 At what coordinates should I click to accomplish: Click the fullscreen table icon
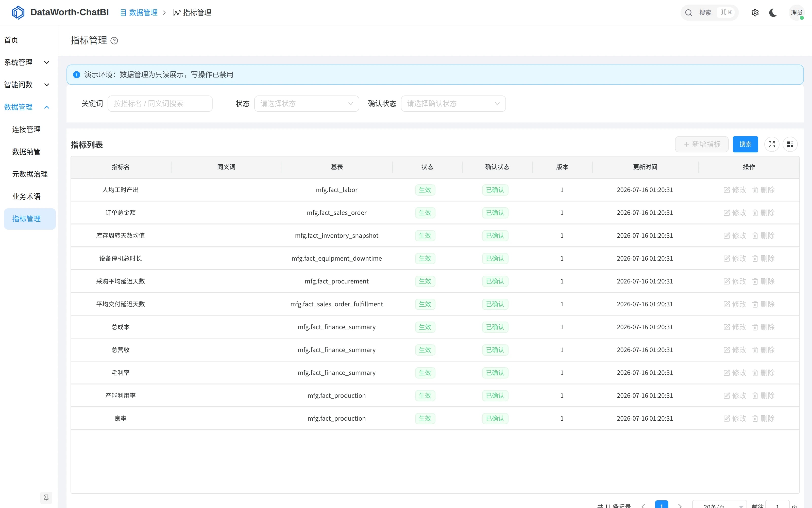click(x=772, y=144)
